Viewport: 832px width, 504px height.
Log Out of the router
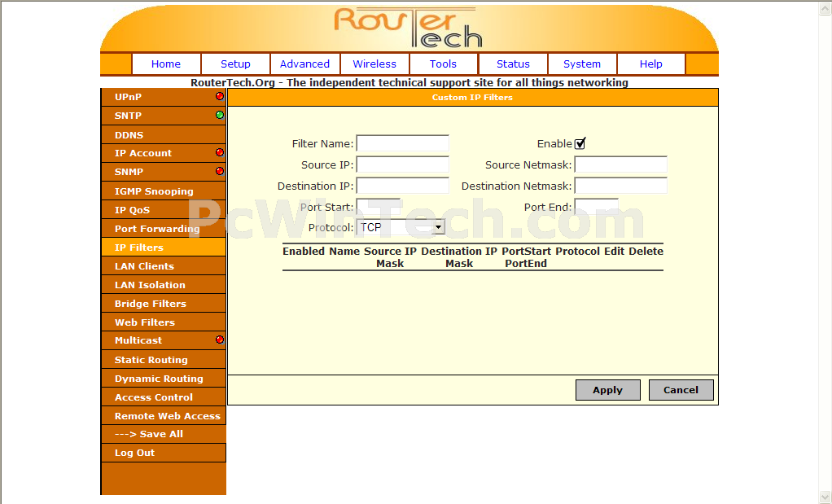coord(164,453)
